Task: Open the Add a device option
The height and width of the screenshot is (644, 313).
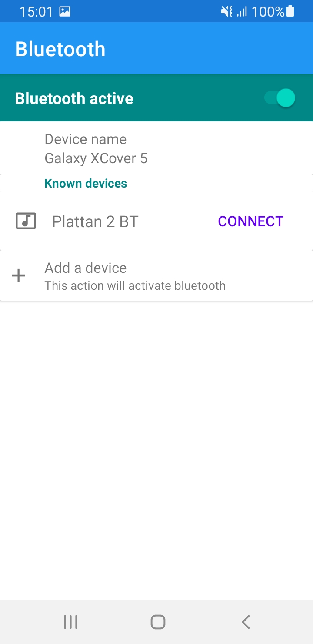Action: pos(156,276)
